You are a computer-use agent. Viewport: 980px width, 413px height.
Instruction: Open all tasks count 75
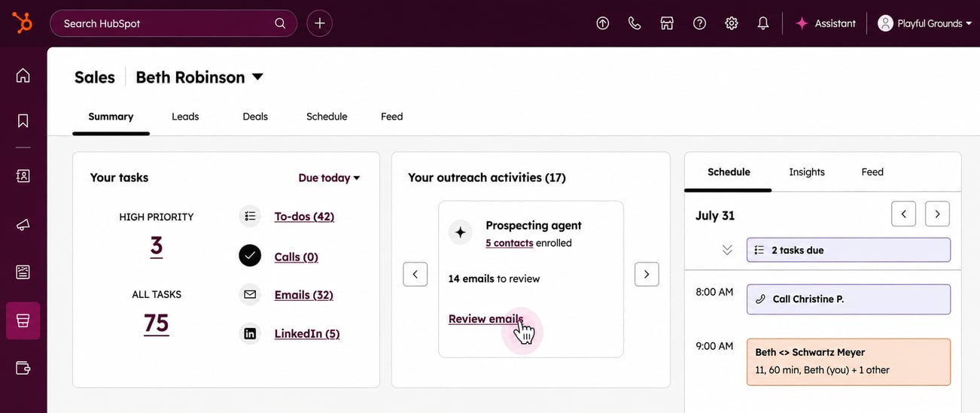[157, 323]
